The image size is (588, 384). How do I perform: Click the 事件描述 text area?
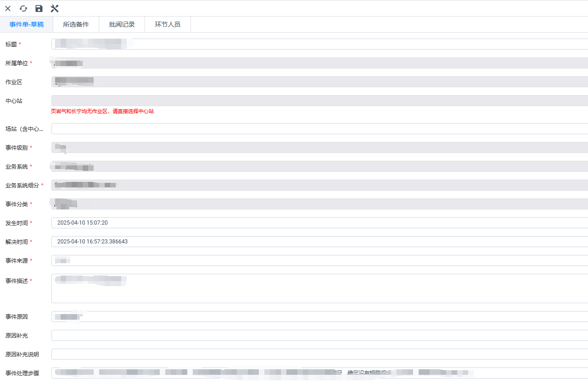pos(319,288)
